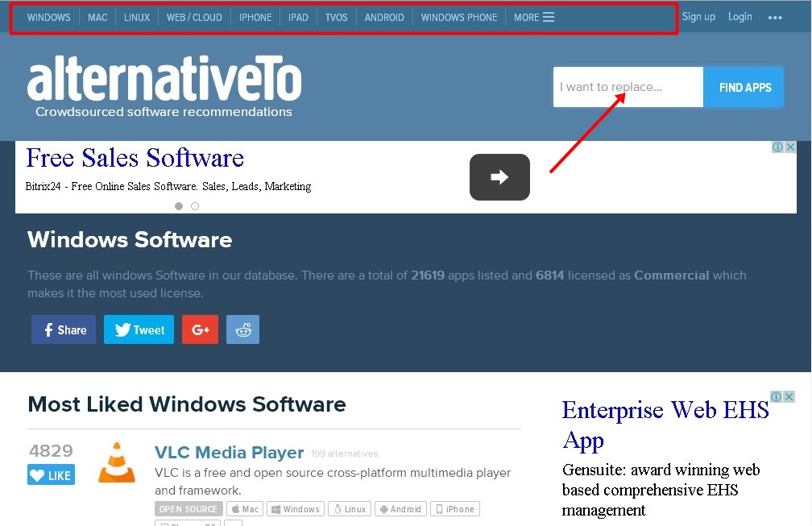Screen dimensions: 812x526
Task: Click the ad's dark arrow button
Action: click(499, 177)
